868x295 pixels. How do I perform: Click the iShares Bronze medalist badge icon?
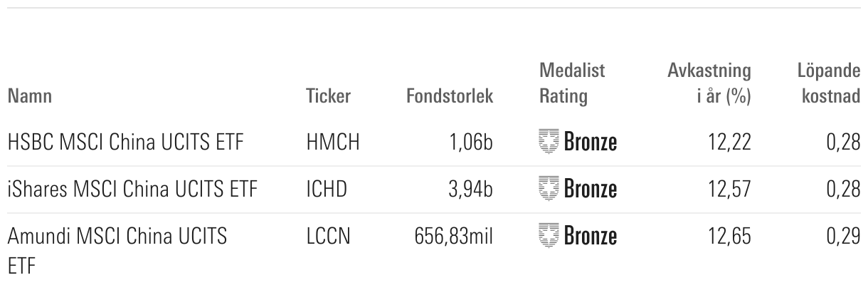(x=549, y=190)
